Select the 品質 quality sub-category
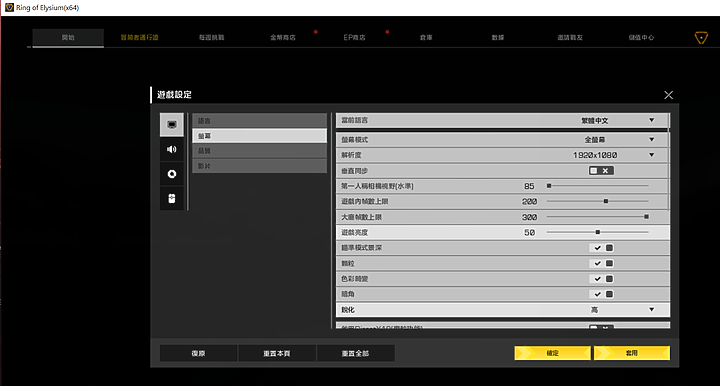 point(259,151)
